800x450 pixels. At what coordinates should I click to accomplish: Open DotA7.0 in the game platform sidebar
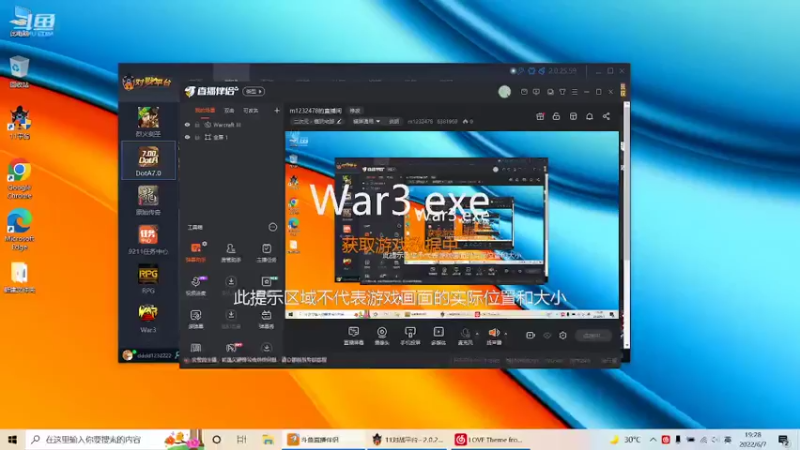point(148,161)
